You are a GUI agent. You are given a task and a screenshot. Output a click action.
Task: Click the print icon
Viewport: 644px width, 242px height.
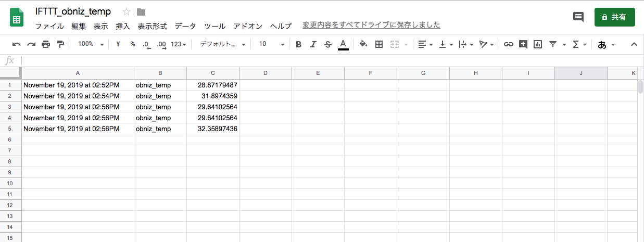(46, 44)
